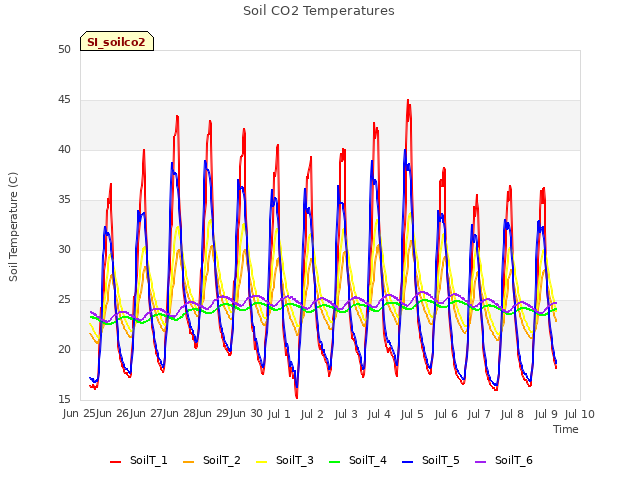Screen dimensions: 640x480
Task: Click the red SoilT_1 legend swatch
Action: 116,462
